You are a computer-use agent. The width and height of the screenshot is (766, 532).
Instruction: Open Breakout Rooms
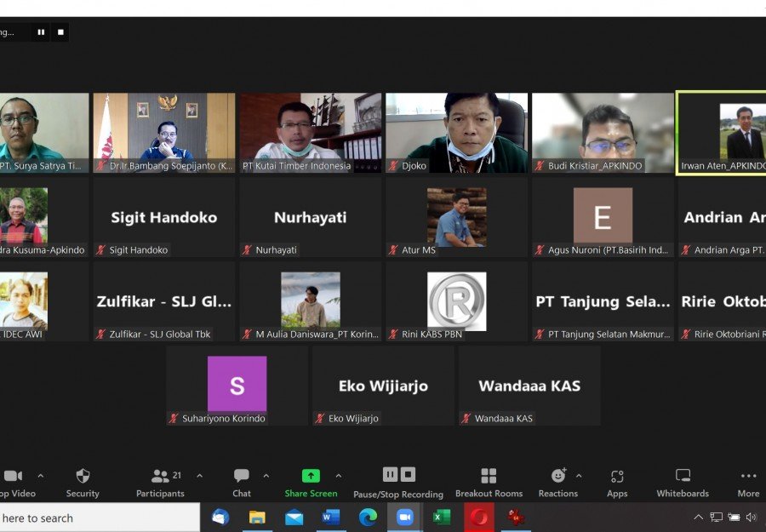pyautogui.click(x=489, y=477)
